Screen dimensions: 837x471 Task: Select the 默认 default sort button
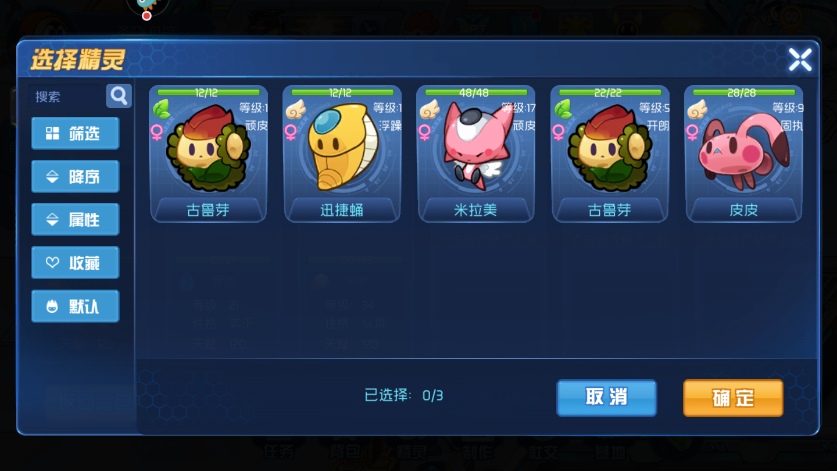click(x=75, y=306)
